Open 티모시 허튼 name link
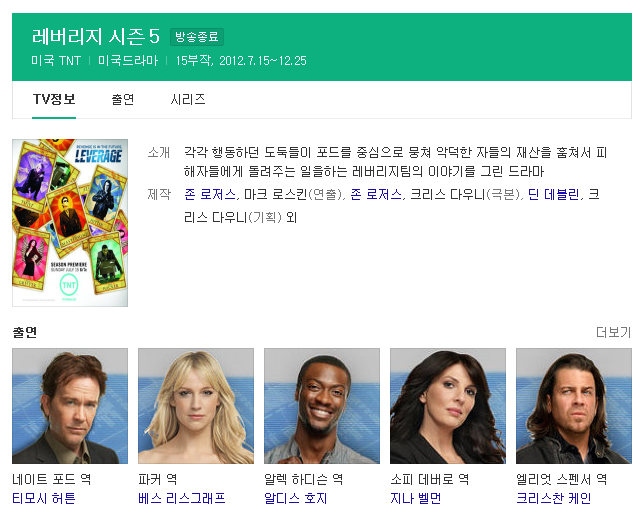 (44, 498)
